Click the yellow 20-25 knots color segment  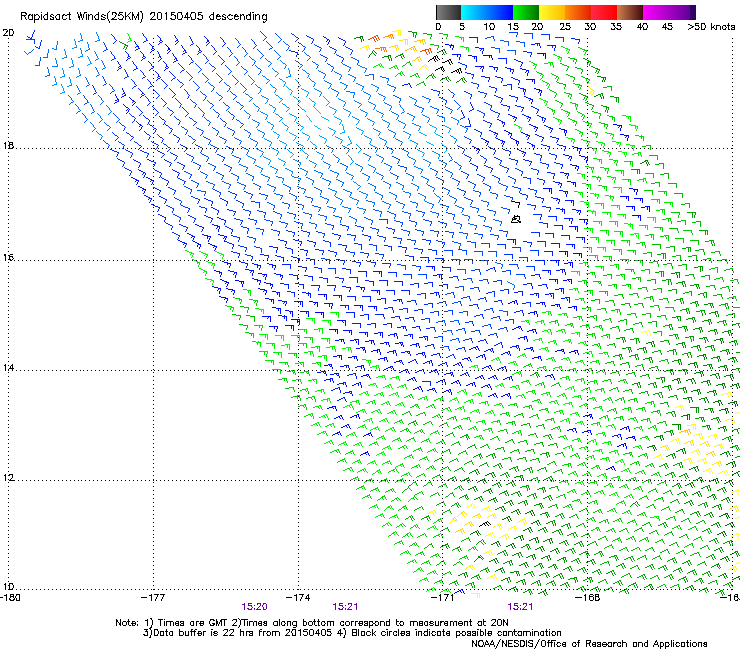[x=552, y=12]
